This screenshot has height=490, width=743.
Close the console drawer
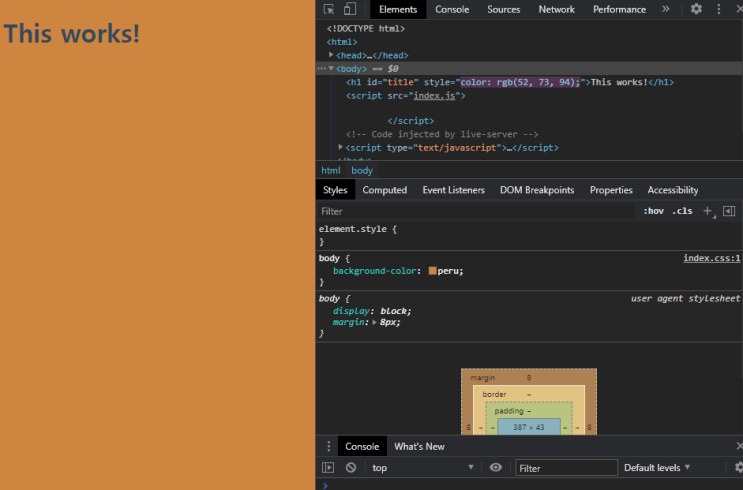[739, 446]
